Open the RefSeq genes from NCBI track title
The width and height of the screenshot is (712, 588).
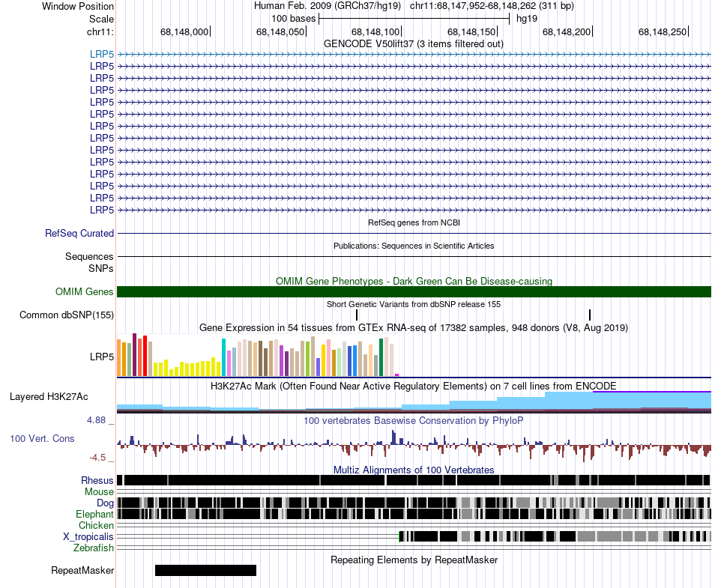coord(414,222)
